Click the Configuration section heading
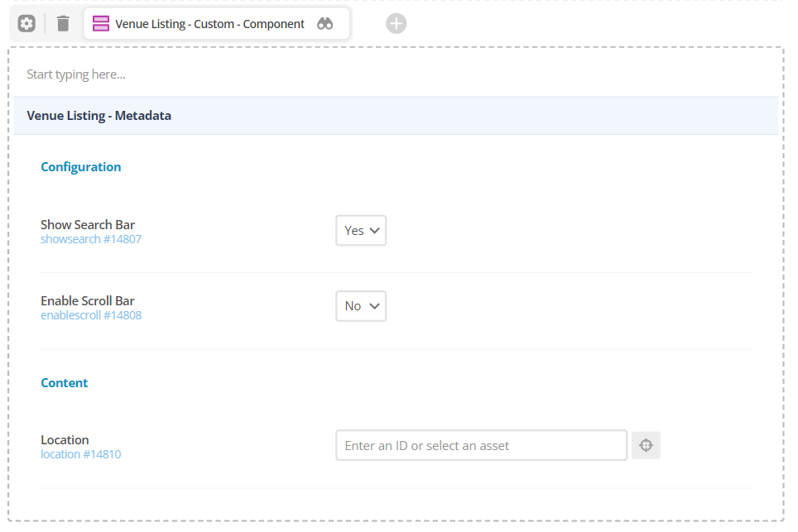The height and width of the screenshot is (532, 798). coord(81,167)
